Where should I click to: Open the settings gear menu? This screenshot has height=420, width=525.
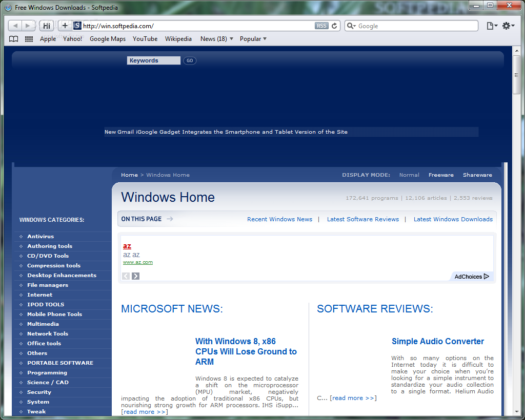(508, 26)
